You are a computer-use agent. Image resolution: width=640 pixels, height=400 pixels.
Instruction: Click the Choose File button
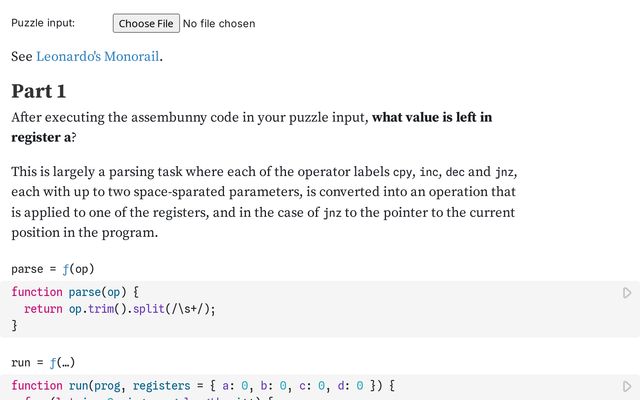pos(146,23)
